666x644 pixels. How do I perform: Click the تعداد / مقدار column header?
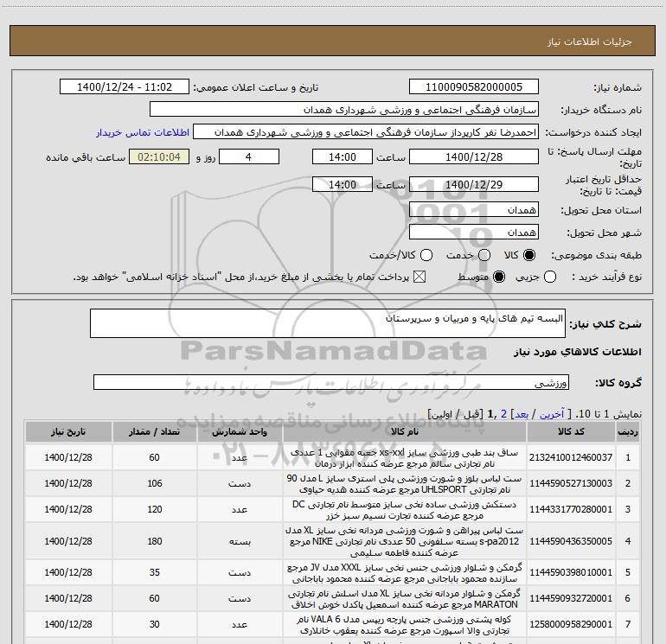point(154,431)
